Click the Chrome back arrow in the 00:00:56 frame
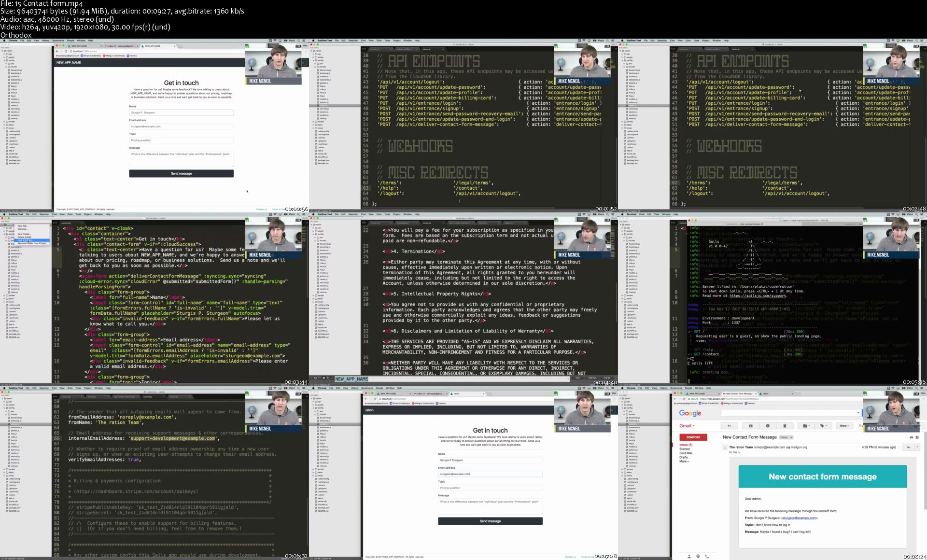 pos(57,51)
